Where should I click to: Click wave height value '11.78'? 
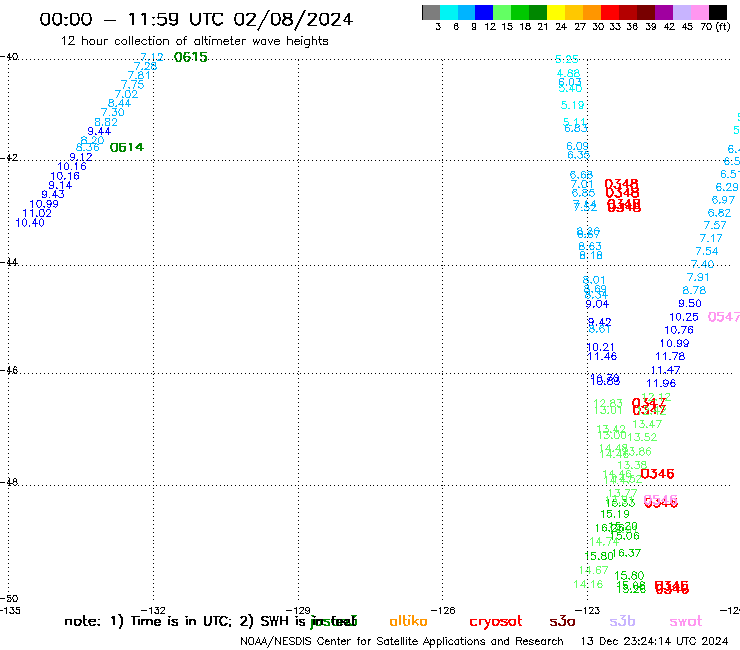click(x=670, y=356)
